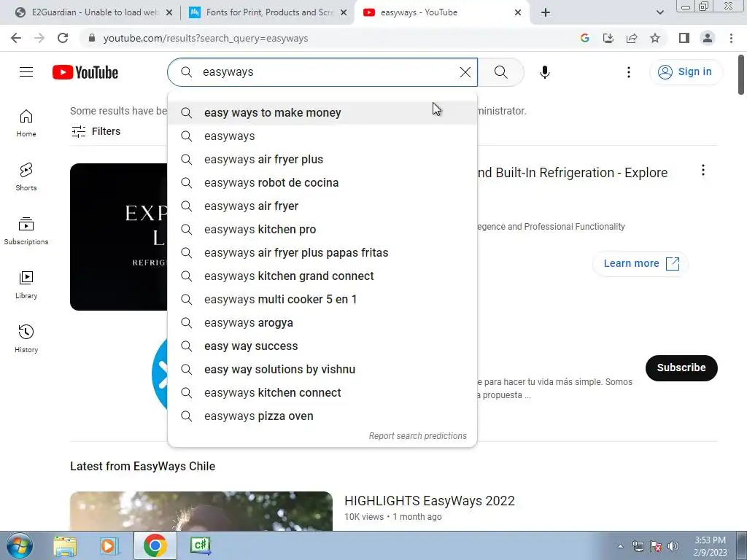Select suggestion easyways kitchen grand connect
Viewport: 747px width, 560px height.
(322, 276)
